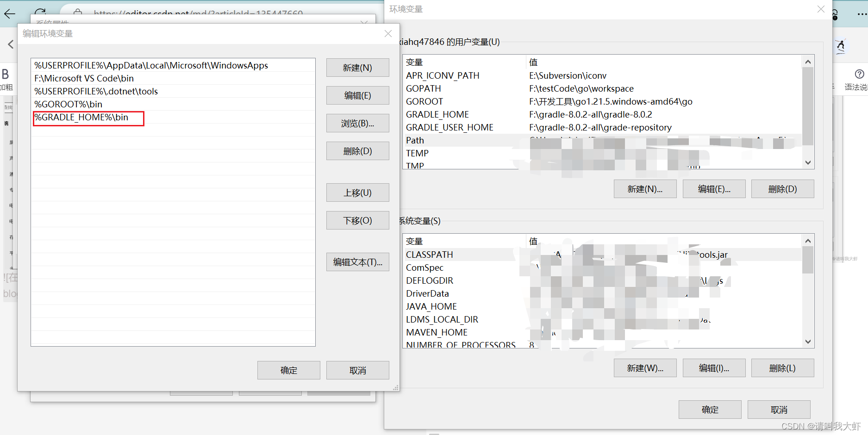Click Edit (E) in edit dialog
Screen dimensions: 868x435
click(x=357, y=95)
